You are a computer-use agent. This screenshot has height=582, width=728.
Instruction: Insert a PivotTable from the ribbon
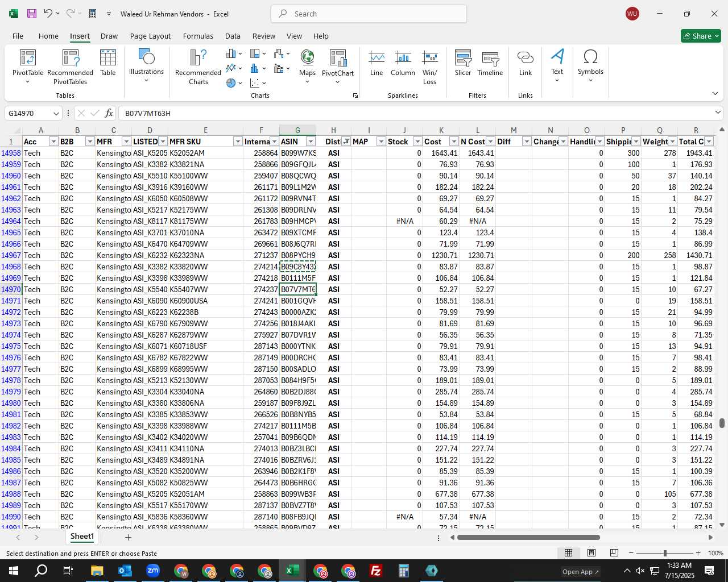(x=28, y=66)
